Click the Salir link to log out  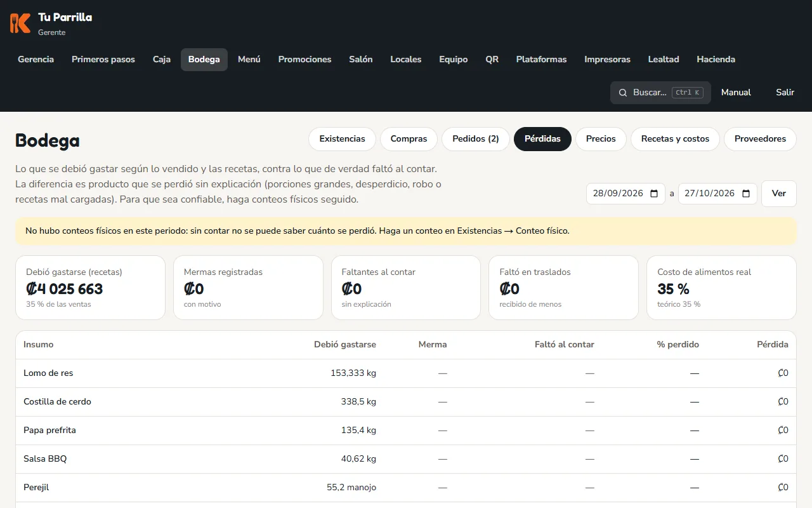click(785, 93)
